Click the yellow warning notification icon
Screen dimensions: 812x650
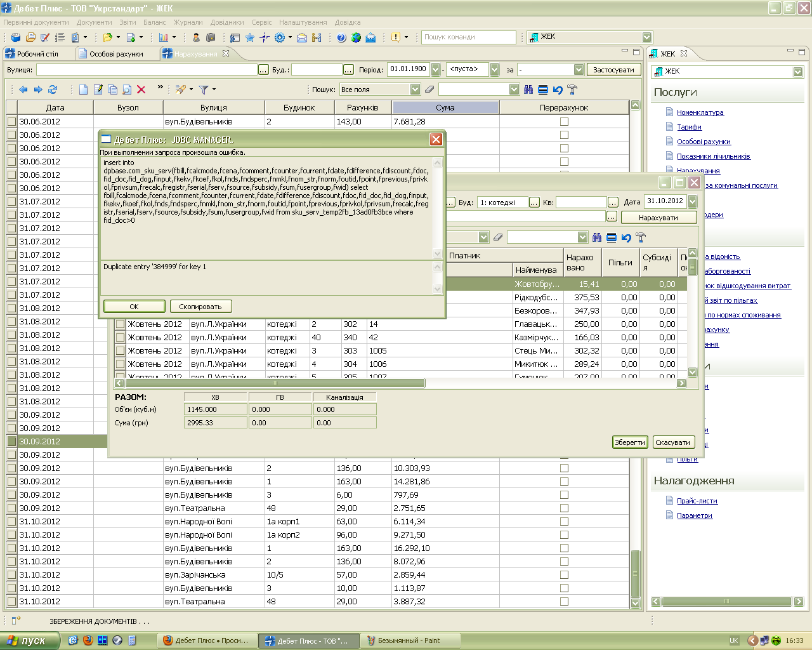point(396,37)
